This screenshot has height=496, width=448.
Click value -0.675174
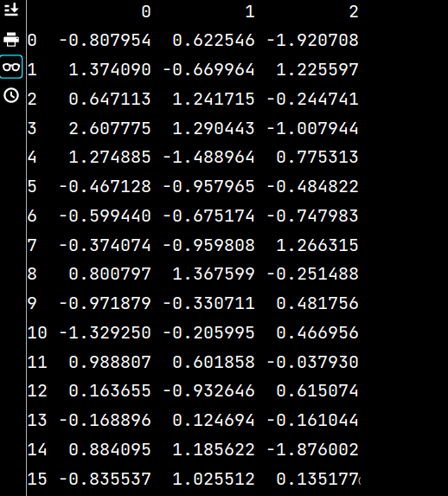click(x=208, y=216)
